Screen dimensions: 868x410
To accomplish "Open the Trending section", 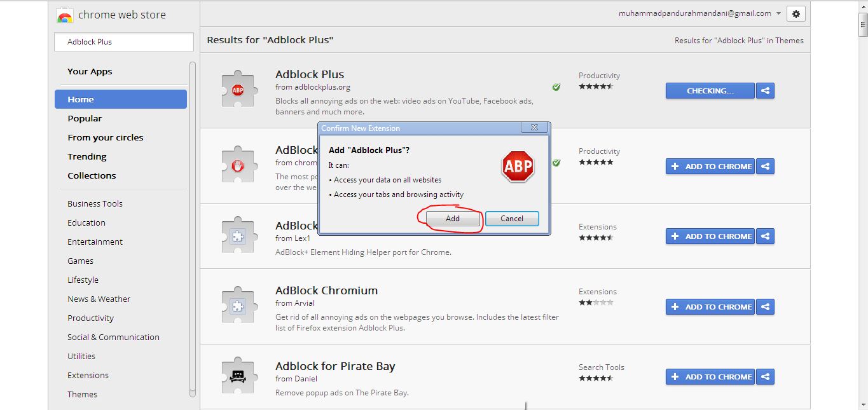I will pyautogui.click(x=86, y=156).
